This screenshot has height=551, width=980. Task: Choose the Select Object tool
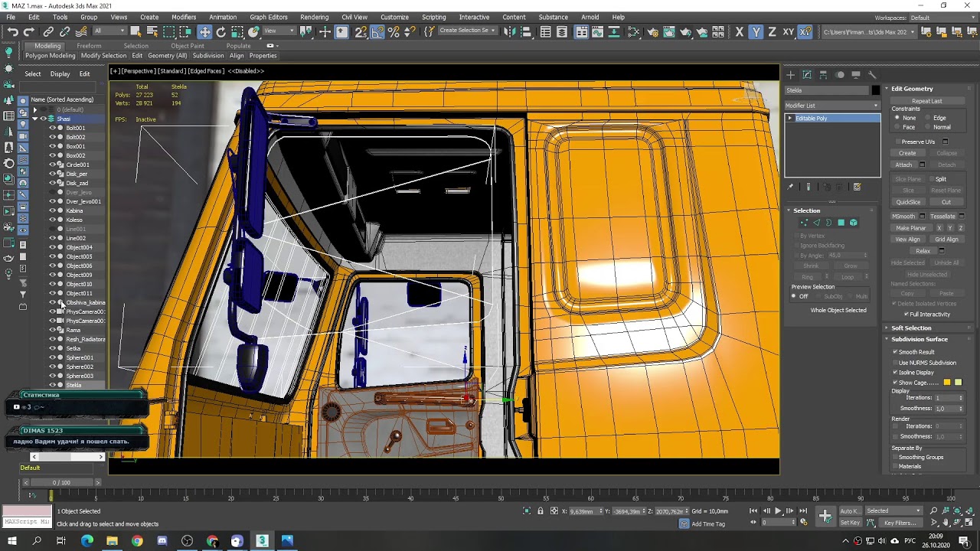click(136, 31)
